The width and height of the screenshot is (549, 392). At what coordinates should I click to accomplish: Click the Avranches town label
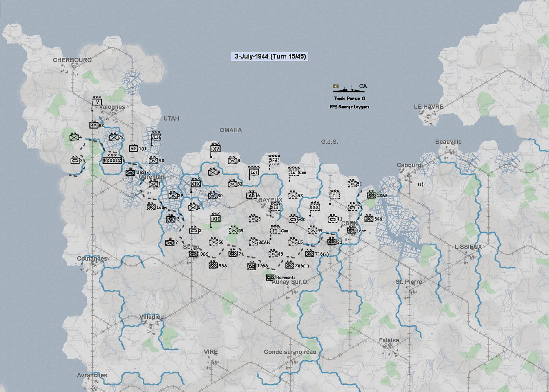(x=92, y=375)
